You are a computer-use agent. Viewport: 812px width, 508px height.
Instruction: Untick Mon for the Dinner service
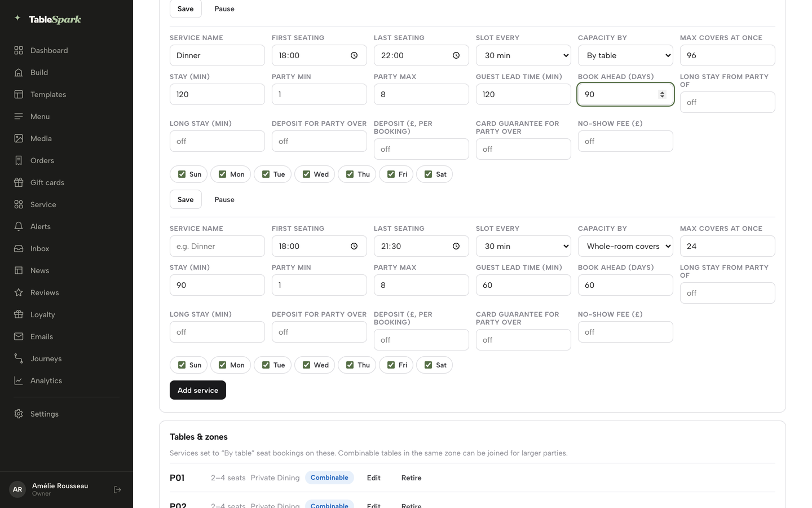pyautogui.click(x=222, y=174)
